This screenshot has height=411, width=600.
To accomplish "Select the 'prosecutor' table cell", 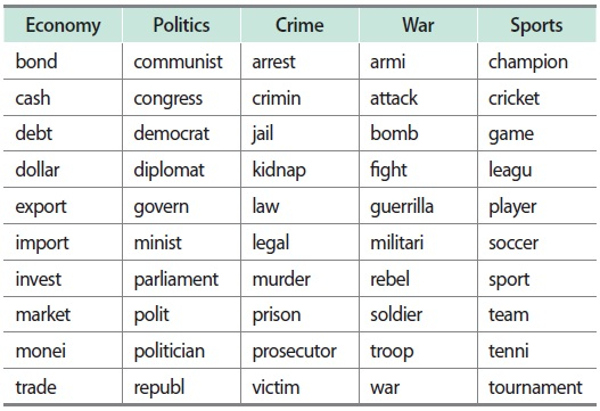I will pos(295,351).
